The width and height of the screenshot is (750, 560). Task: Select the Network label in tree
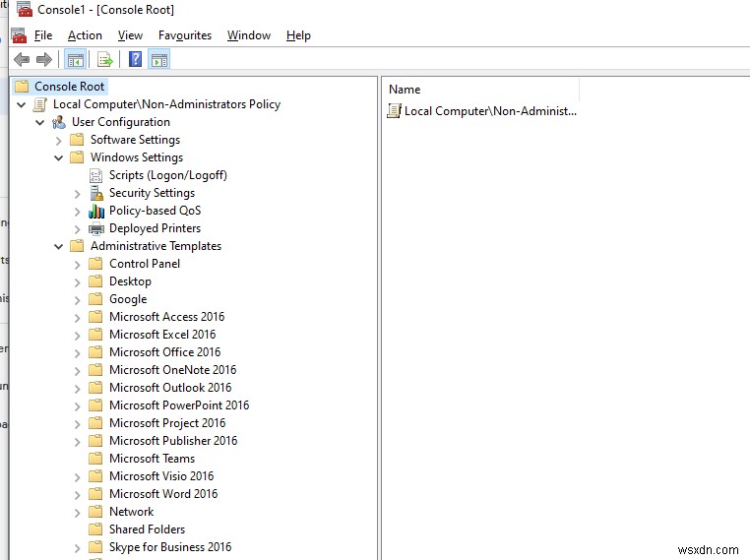pos(131,511)
